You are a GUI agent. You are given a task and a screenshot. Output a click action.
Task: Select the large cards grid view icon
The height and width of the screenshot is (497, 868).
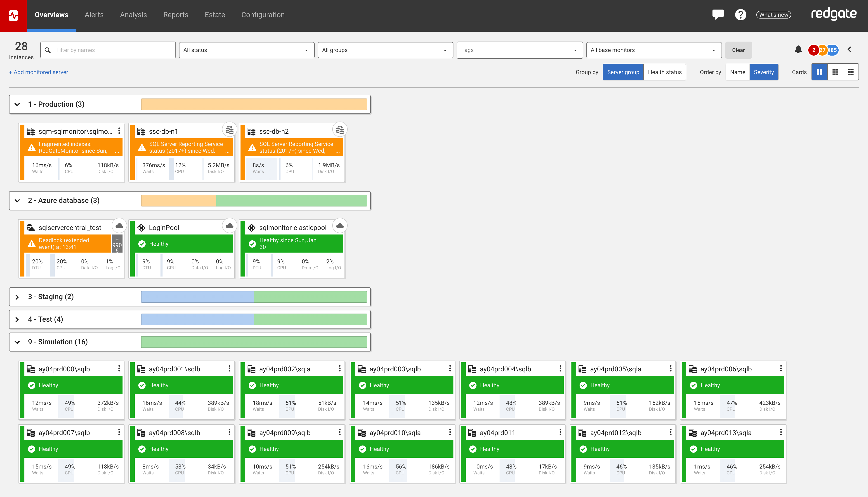(819, 72)
